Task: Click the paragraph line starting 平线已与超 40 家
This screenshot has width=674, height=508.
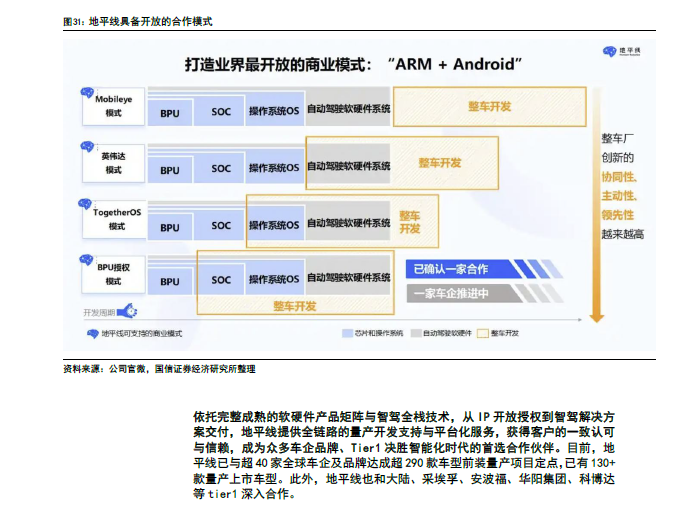Action: point(404,463)
